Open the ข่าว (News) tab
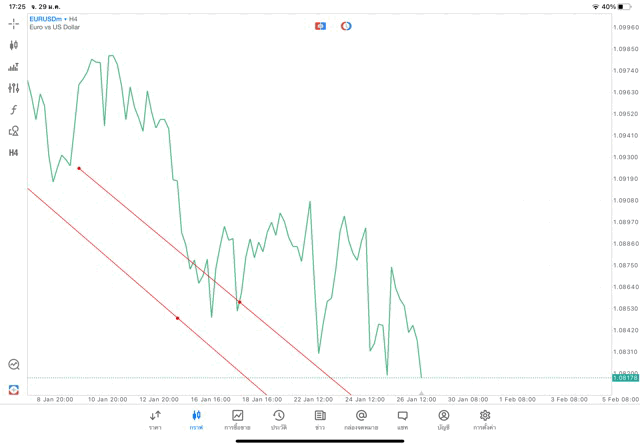 tap(320, 419)
